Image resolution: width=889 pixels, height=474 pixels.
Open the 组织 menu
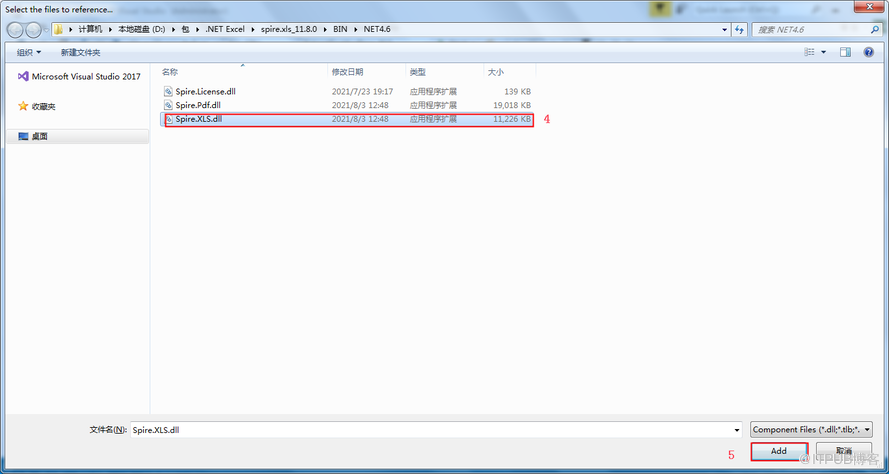pyautogui.click(x=29, y=52)
